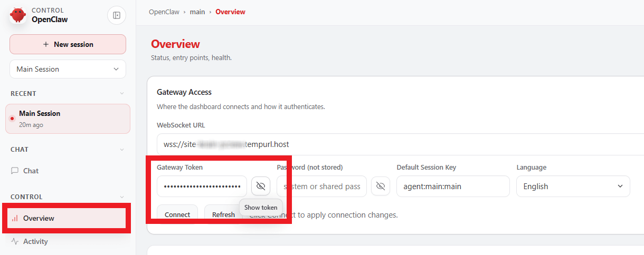Click the Connect button
This screenshot has width=644, height=255.
[x=177, y=214]
